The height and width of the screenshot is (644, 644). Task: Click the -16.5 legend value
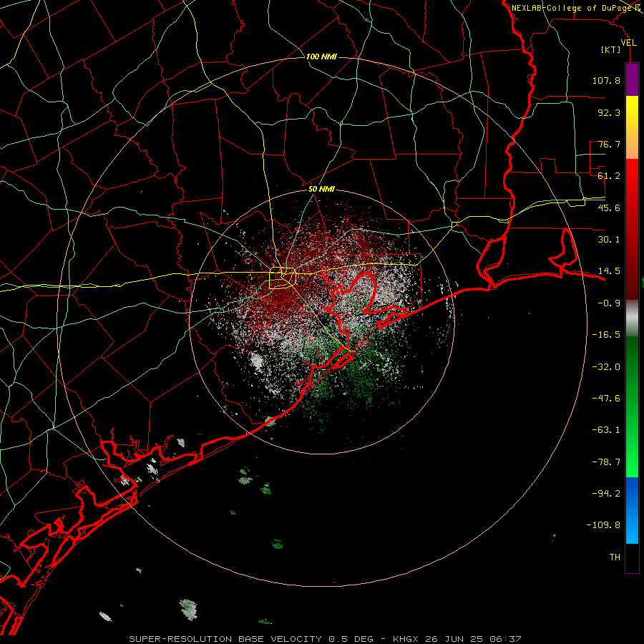coord(606,335)
